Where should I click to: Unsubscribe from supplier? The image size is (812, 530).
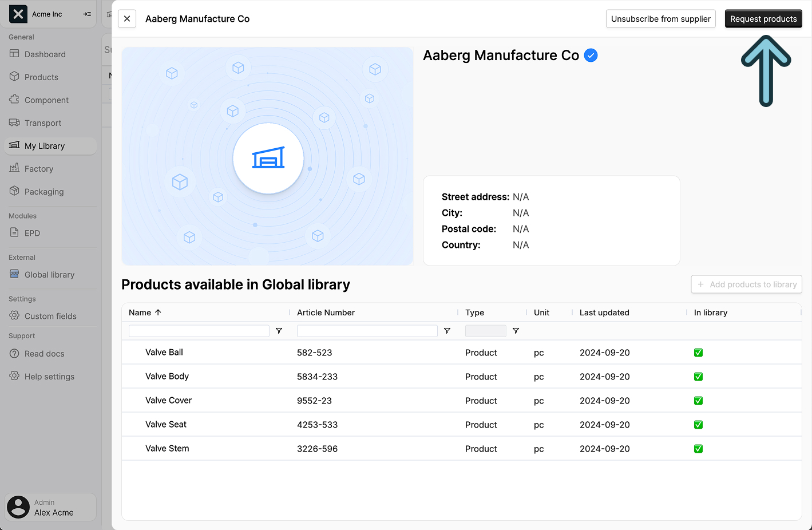coord(660,18)
